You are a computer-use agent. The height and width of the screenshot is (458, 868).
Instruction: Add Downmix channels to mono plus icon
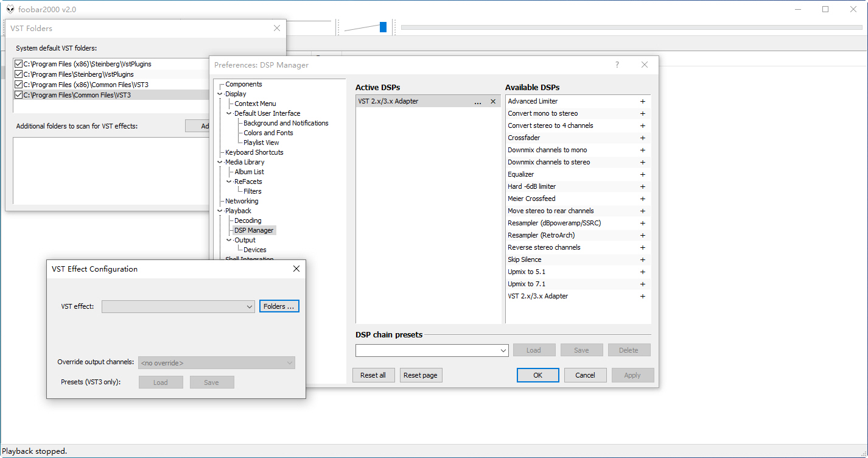(x=642, y=150)
